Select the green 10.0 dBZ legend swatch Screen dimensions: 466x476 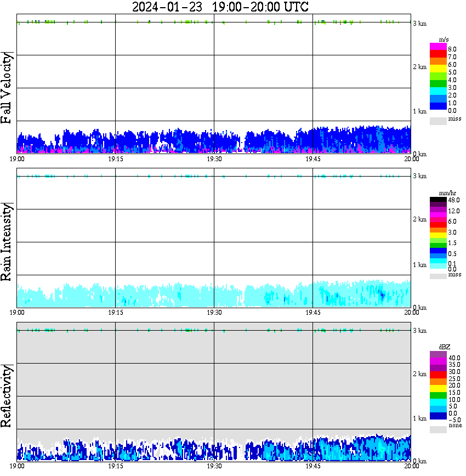point(438,396)
